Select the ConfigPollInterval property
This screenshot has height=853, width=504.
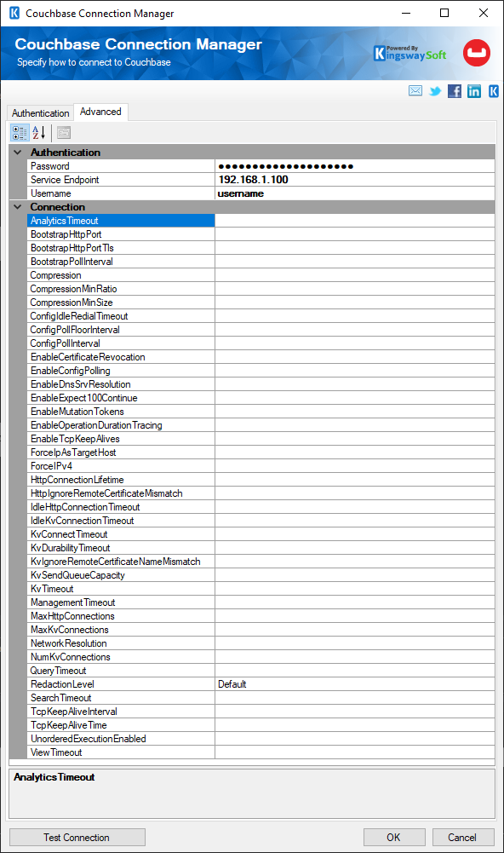click(121, 343)
